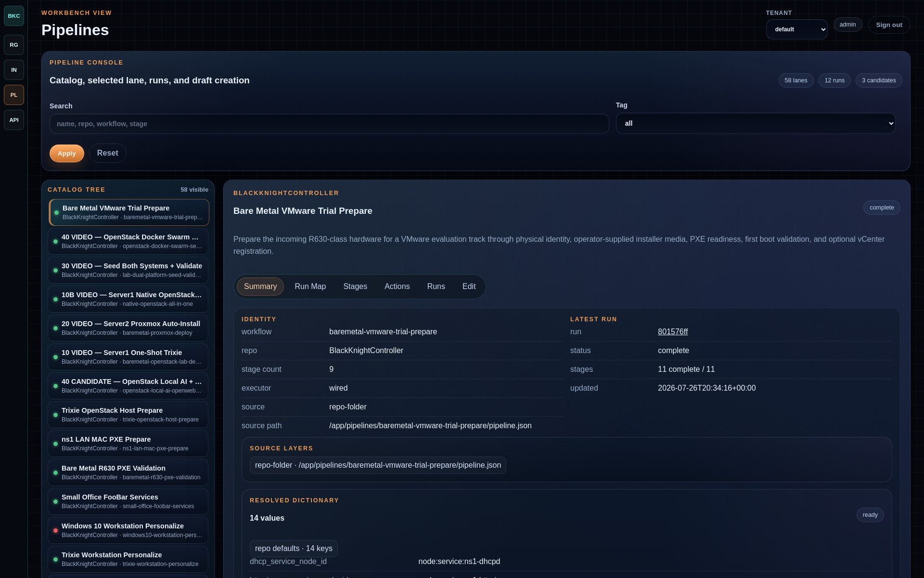Open the API sidebar section
The width and height of the screenshot is (924, 578).
click(14, 120)
